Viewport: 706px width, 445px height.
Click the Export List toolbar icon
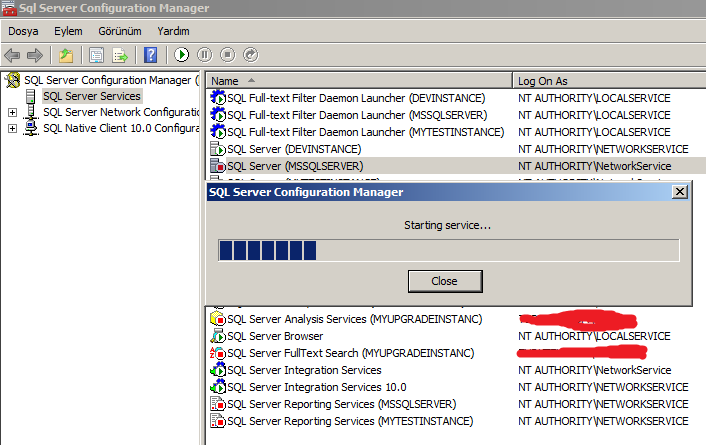pyautogui.click(x=120, y=55)
